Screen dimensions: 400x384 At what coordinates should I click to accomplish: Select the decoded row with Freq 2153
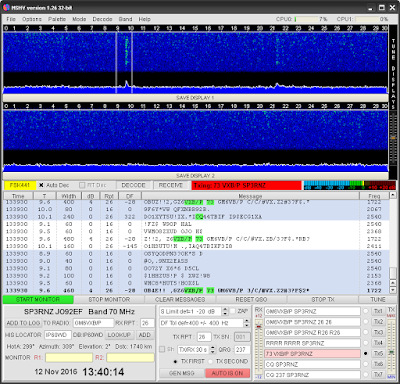coord(196,276)
